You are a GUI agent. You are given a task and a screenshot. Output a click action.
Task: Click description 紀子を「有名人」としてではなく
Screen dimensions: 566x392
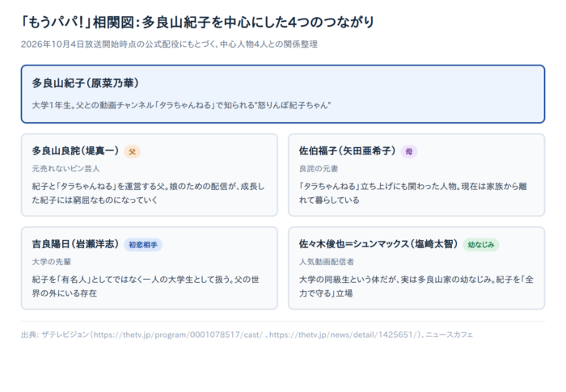coord(146,286)
